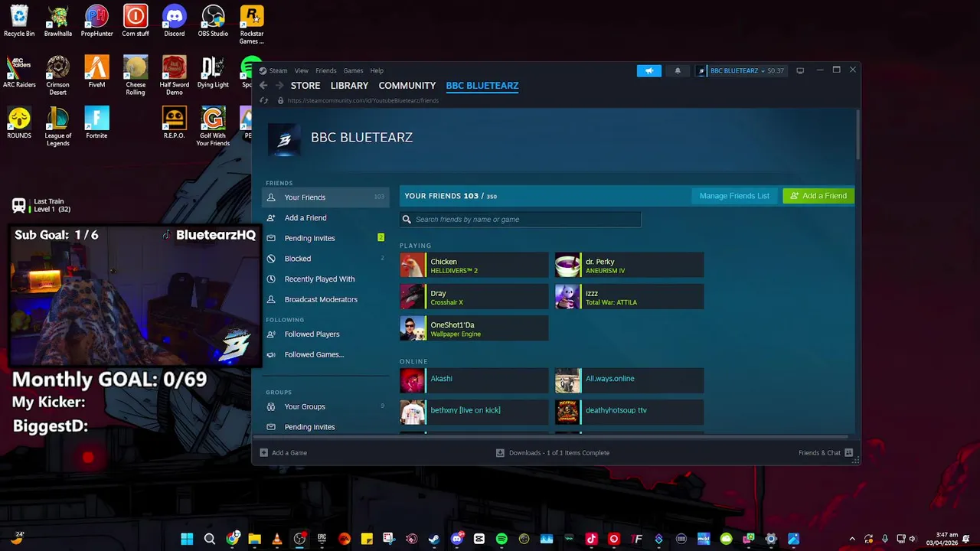Click the search friends input field
The height and width of the screenshot is (551, 980).
coord(521,220)
